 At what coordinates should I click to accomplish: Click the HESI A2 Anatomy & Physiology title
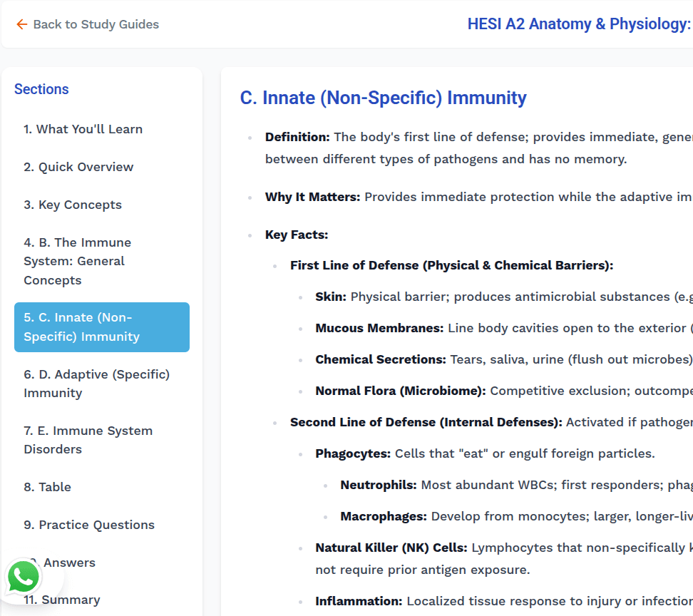tap(578, 24)
